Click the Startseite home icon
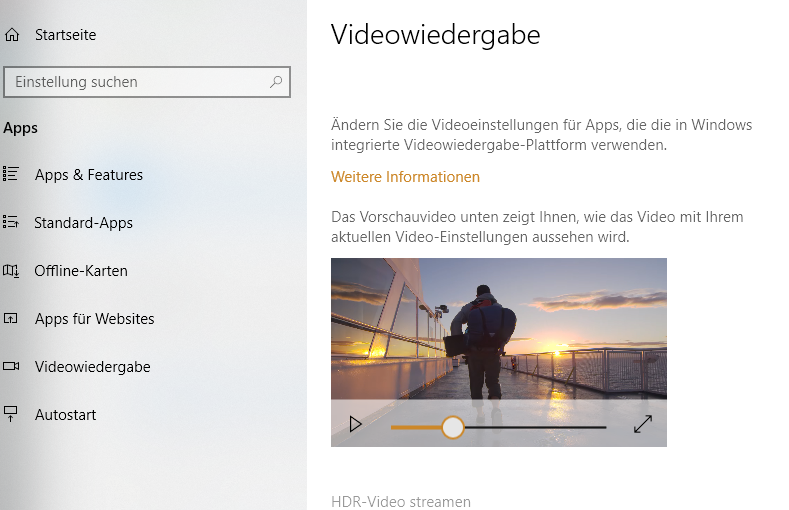 (x=12, y=35)
